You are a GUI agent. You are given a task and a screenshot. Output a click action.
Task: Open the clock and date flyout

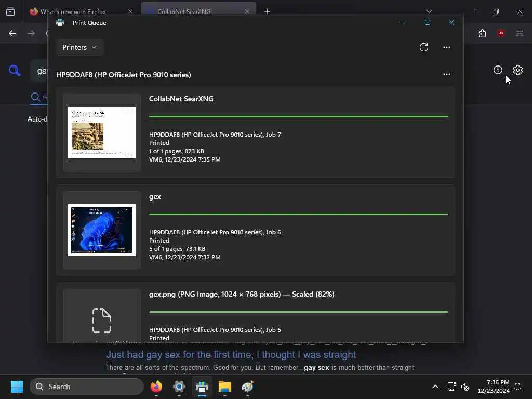(493, 387)
